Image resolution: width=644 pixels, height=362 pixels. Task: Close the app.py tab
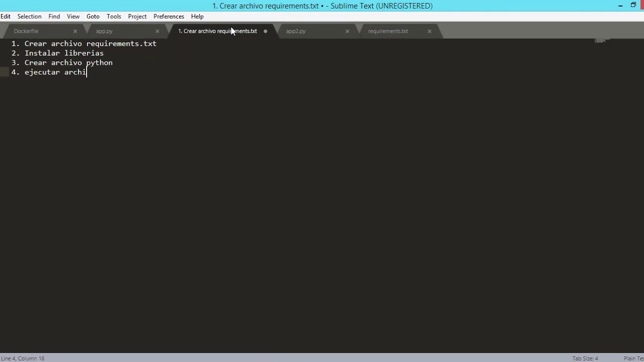(x=157, y=31)
